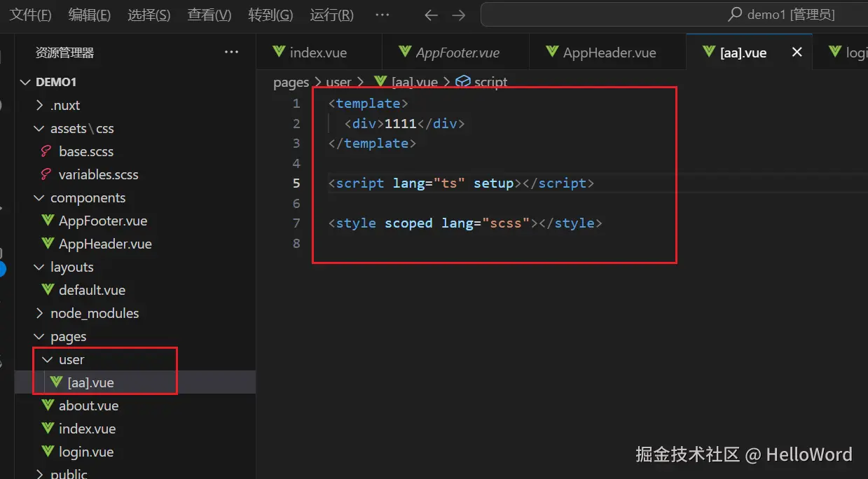The image size is (868, 479).
Task: Click the [aa].vue breadcrumb segment
Action: coord(414,82)
